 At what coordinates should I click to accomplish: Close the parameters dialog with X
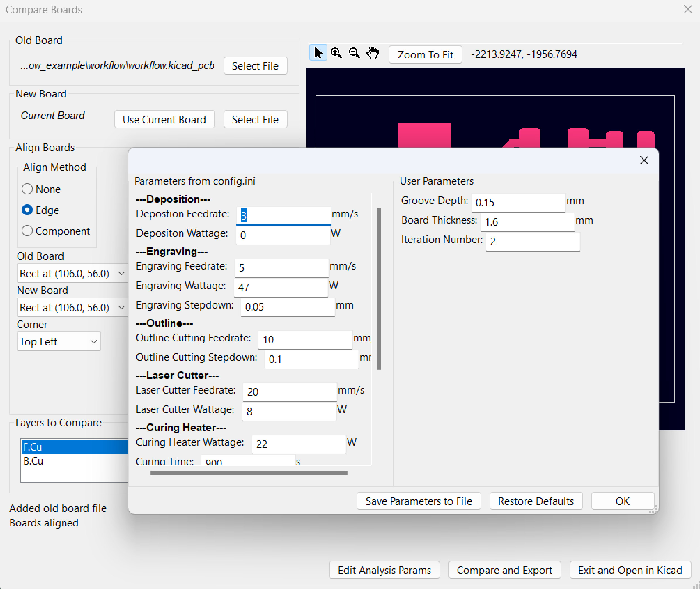(644, 160)
